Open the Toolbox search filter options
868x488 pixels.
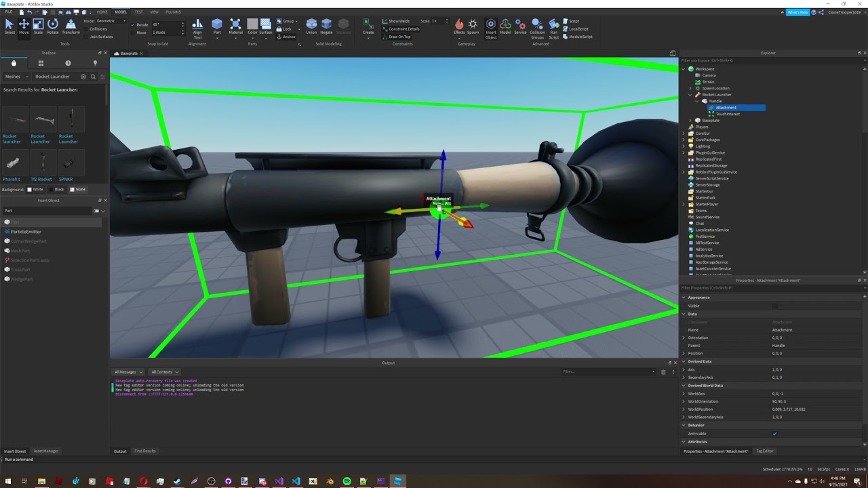pos(103,77)
